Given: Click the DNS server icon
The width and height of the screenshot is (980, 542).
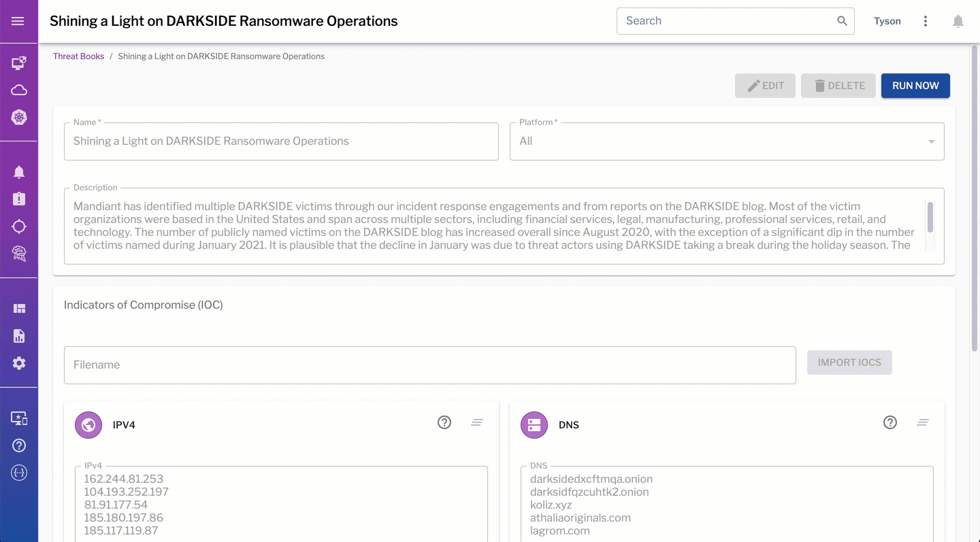Looking at the screenshot, I should pyautogui.click(x=534, y=425).
